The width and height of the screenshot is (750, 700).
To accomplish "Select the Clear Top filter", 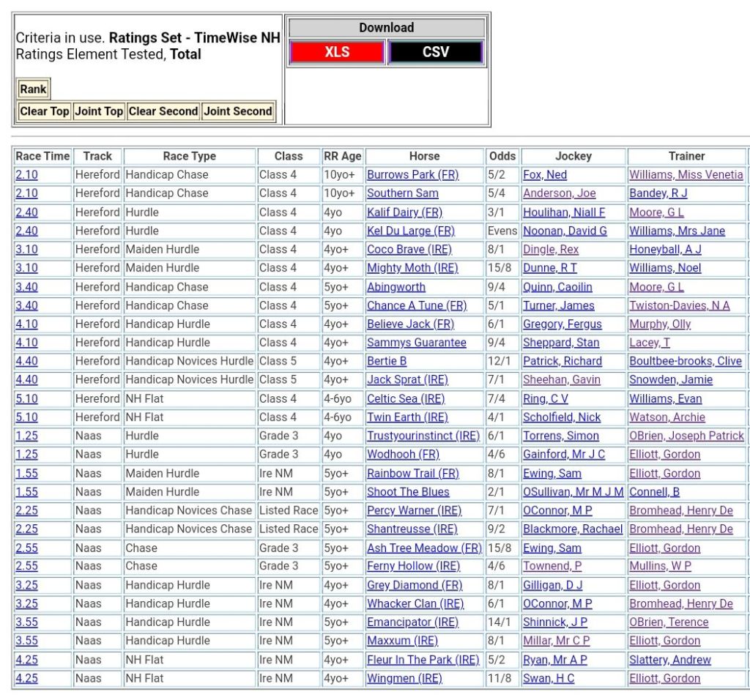I will click(x=45, y=111).
